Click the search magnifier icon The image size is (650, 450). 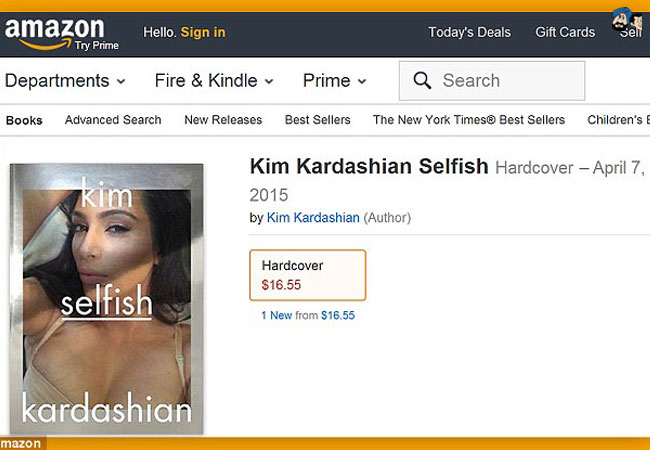click(x=422, y=81)
